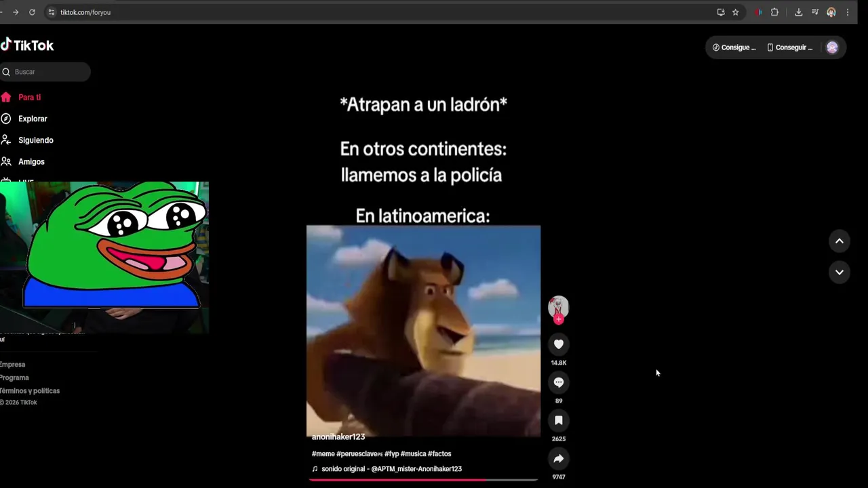Open the browser downloads icon
Image resolution: width=868 pixels, height=488 pixels.
(799, 12)
